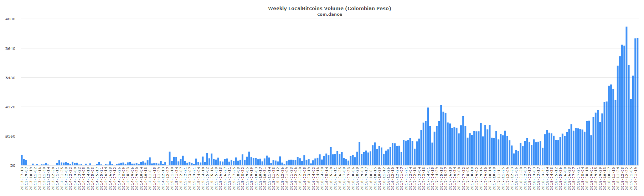Click the 2017-12-23 x-axis date label
The height and width of the screenshot is (196, 644).
tap(512, 179)
